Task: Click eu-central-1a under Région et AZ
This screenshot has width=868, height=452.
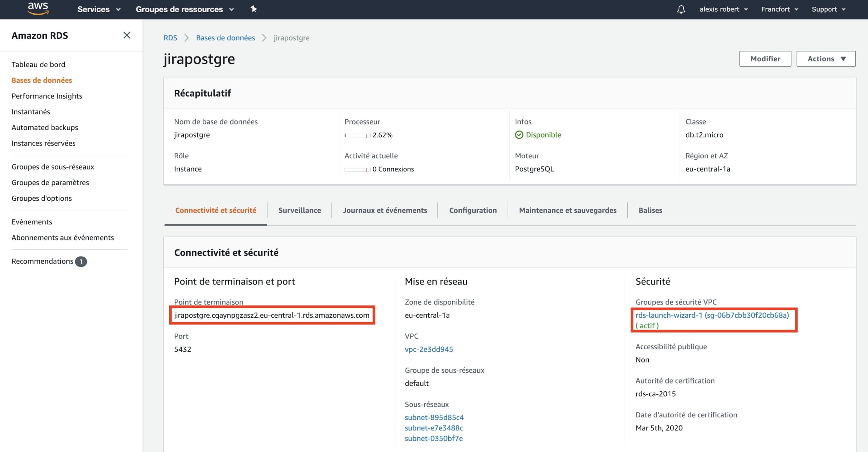Action: [x=708, y=169]
